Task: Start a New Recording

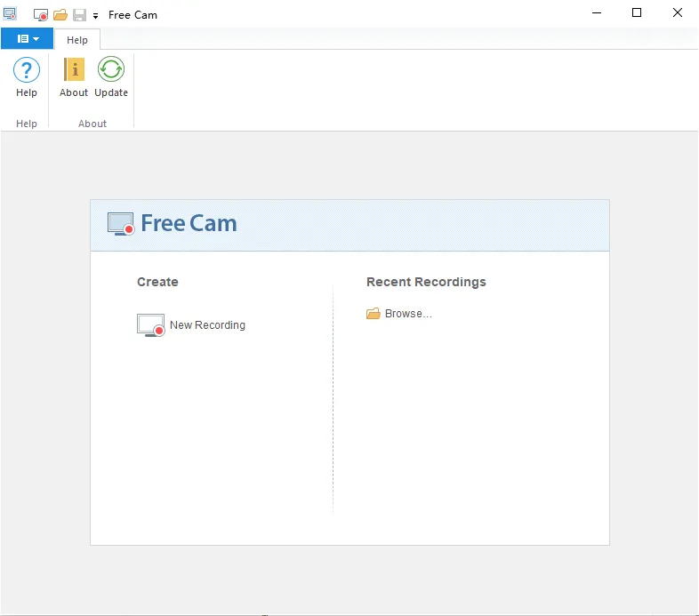Action: click(x=207, y=325)
